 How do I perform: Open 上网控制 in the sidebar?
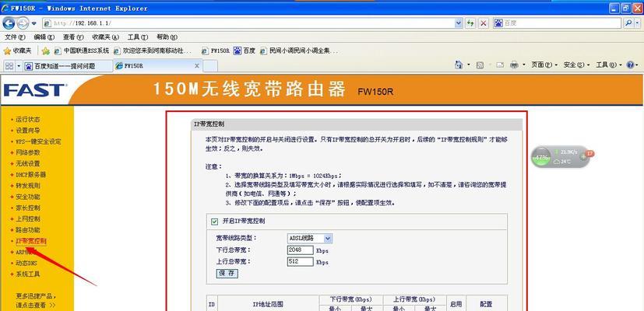28,219
